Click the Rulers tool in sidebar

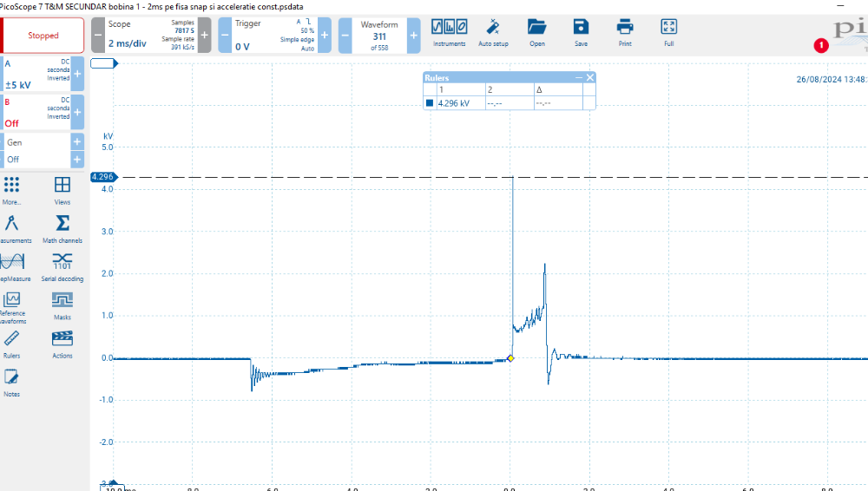click(11, 343)
